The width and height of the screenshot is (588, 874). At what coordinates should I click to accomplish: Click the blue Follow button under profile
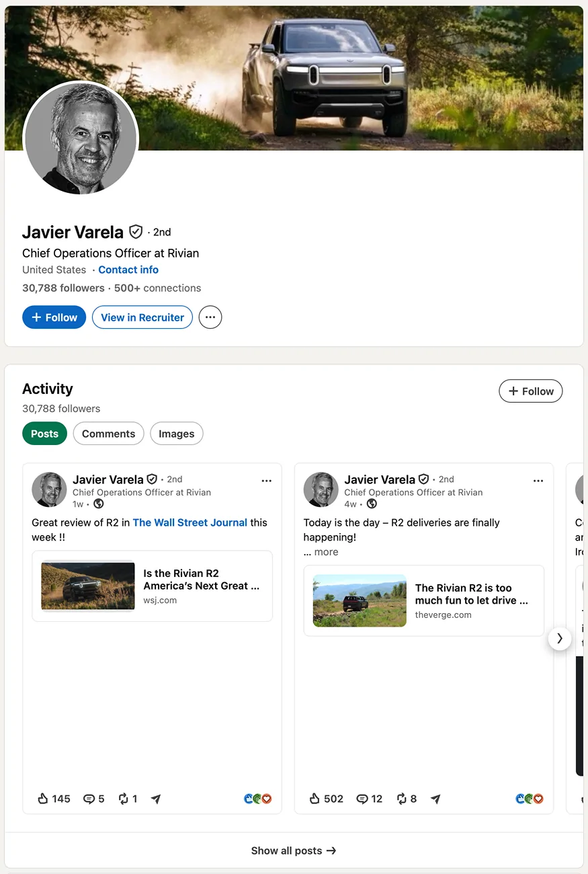click(54, 317)
